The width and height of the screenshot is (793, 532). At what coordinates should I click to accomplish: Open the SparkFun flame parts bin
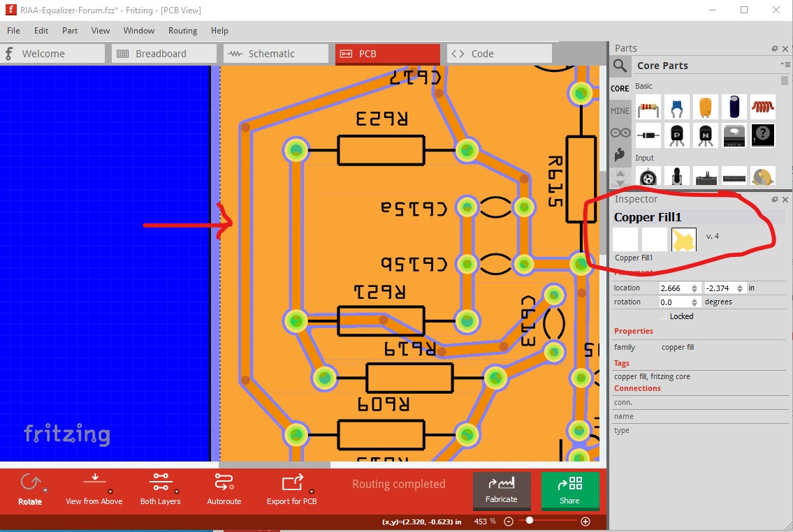point(620,154)
